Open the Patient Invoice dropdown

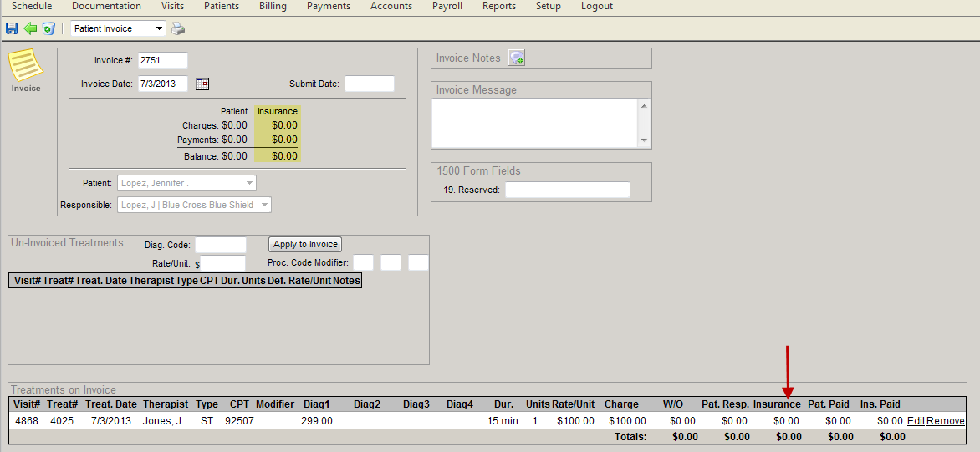pyautogui.click(x=118, y=28)
